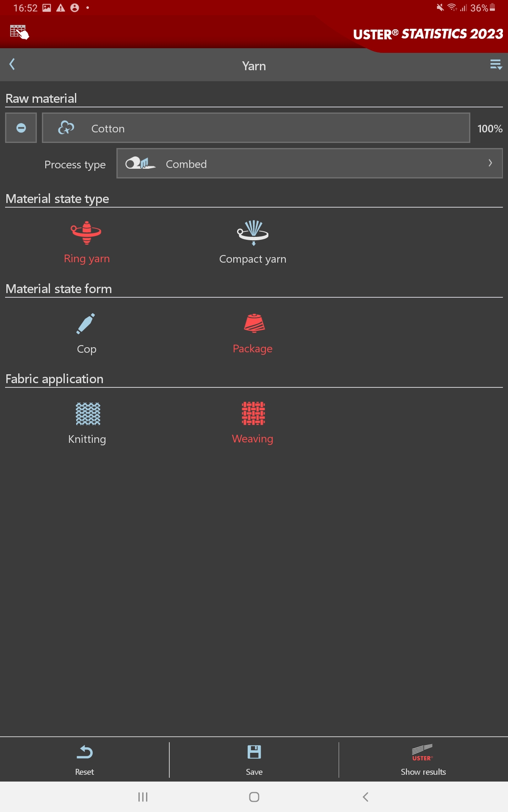Tap the battery 36% indicator
This screenshot has height=812, width=508.
(x=483, y=8)
